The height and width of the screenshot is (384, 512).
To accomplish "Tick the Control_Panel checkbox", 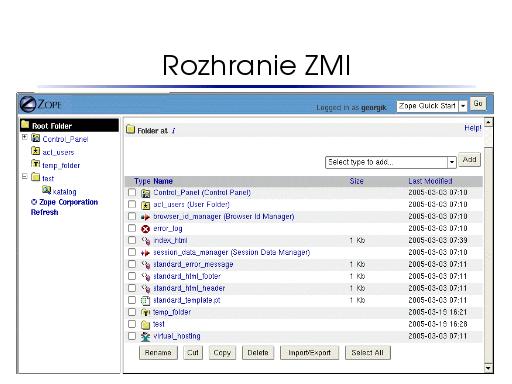I will click(132, 192).
